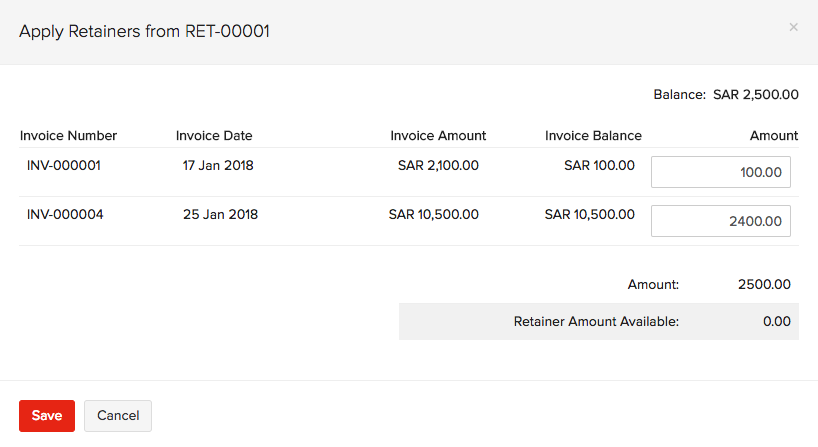Image resolution: width=818 pixels, height=447 pixels.
Task: Select invoice number INV-000004
Action: [x=65, y=214]
